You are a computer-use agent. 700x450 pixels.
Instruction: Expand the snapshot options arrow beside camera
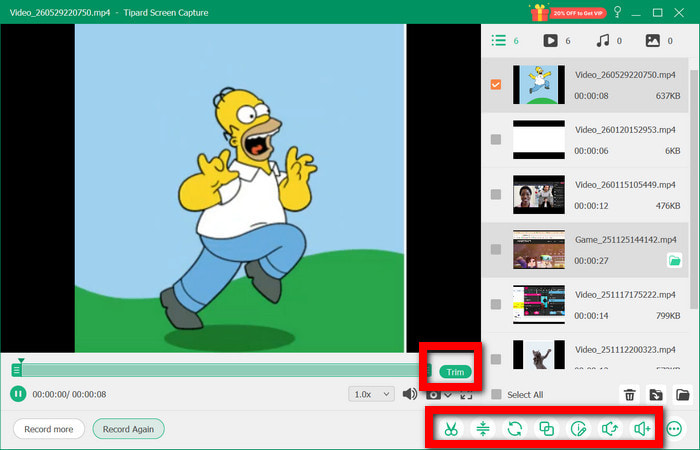(448, 395)
